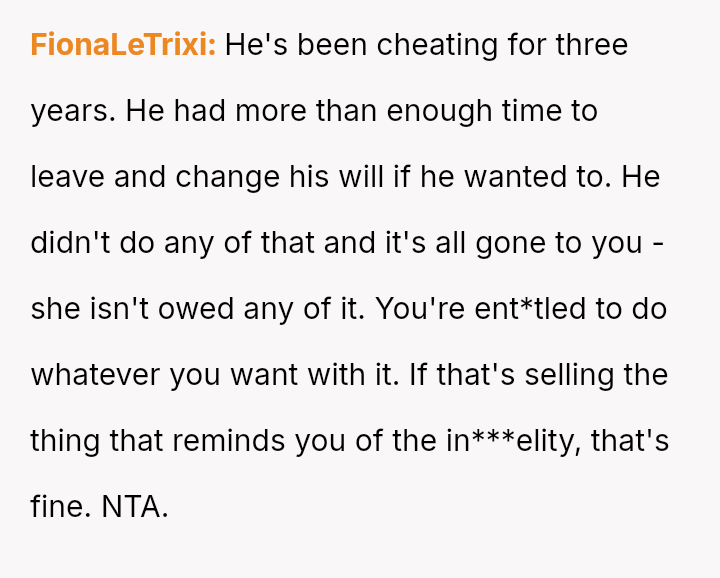
Task: Open the FionaLeTrixi user profile link
Action: coord(123,45)
